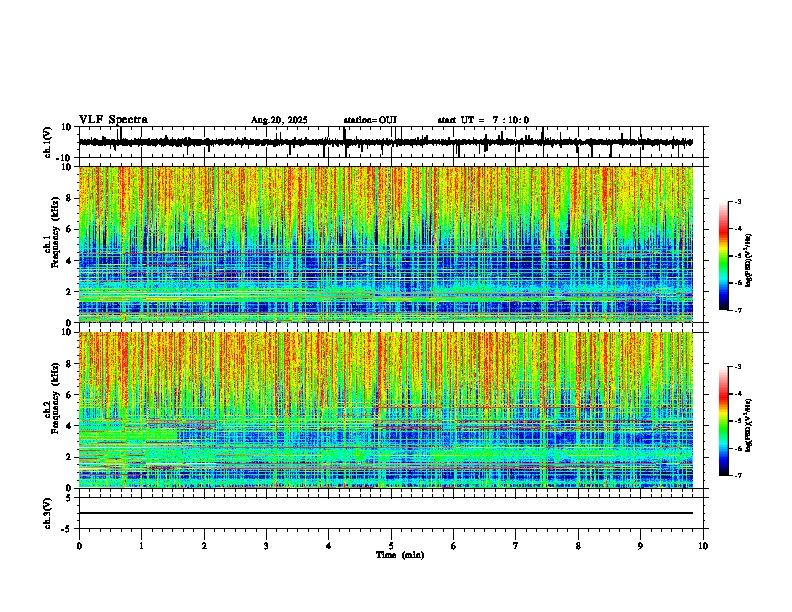The width and height of the screenshot is (792, 612).
Task: Click the ch.3 flat line trace
Action: (x=386, y=513)
